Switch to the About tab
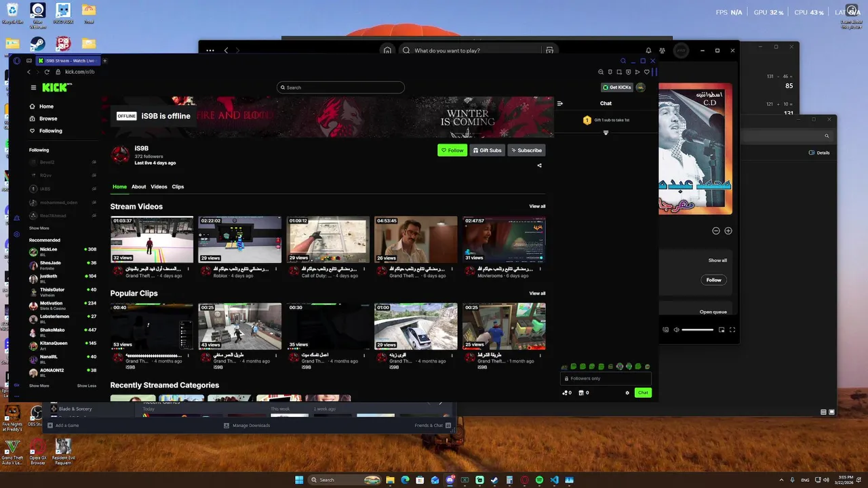The image size is (868, 488). click(x=138, y=186)
